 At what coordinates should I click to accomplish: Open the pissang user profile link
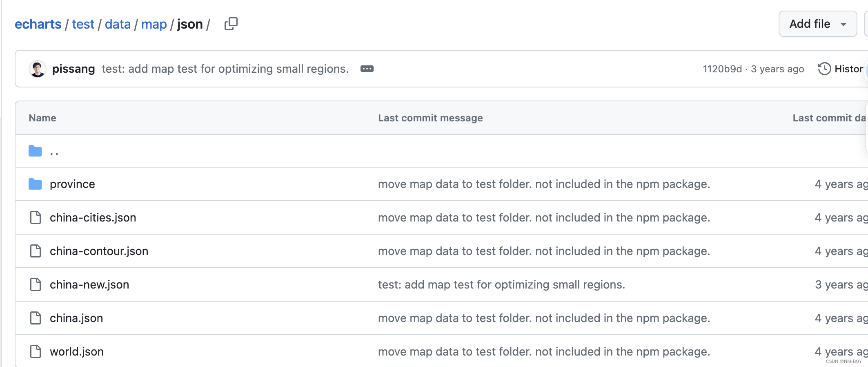73,69
